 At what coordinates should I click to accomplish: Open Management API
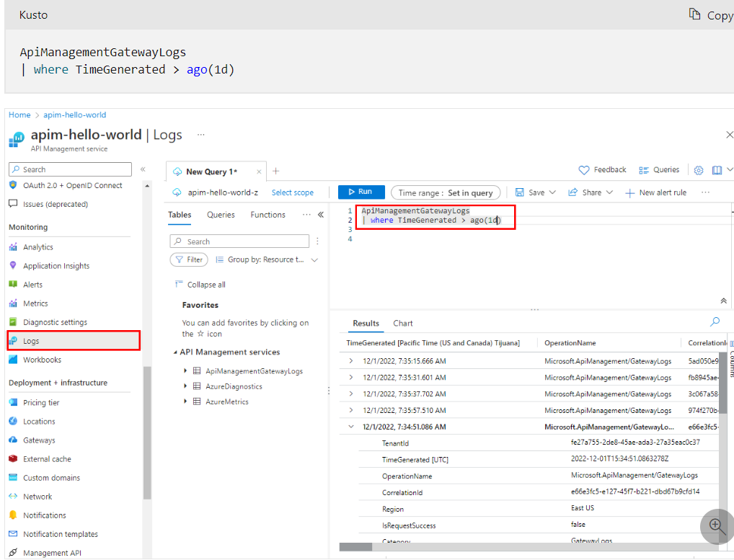tap(52, 553)
